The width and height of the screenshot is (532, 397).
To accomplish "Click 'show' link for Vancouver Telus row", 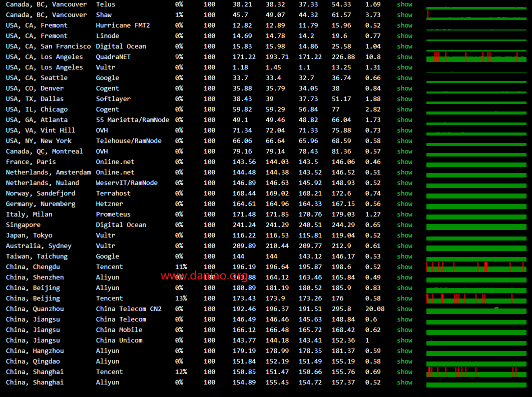I will 404,4.
